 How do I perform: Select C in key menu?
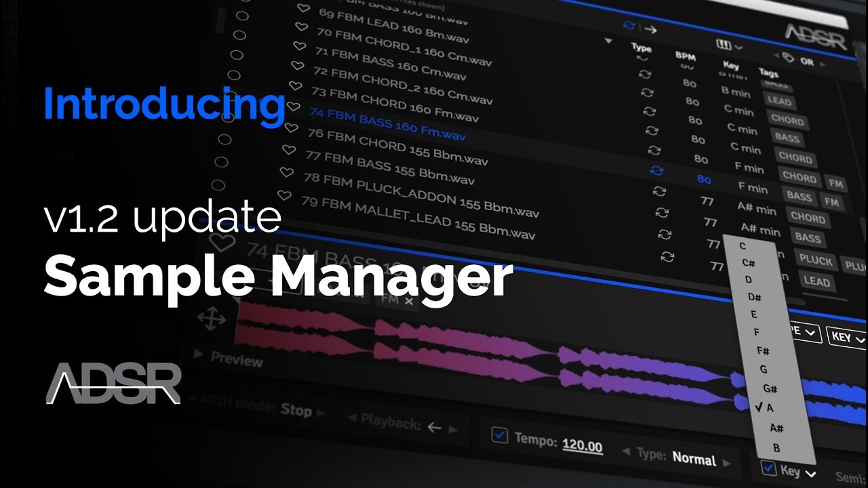(x=743, y=246)
